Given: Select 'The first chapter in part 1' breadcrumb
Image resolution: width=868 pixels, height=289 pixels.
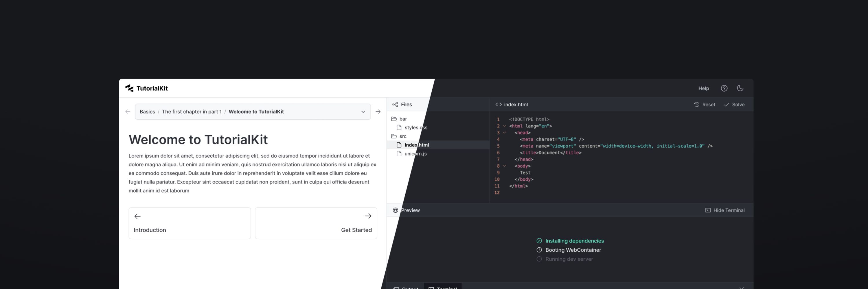Looking at the screenshot, I should tap(192, 112).
